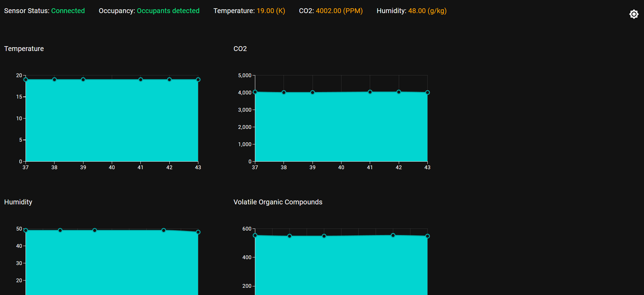
Task: Click the 'Sensor Status:' label in header
Action: pos(27,11)
